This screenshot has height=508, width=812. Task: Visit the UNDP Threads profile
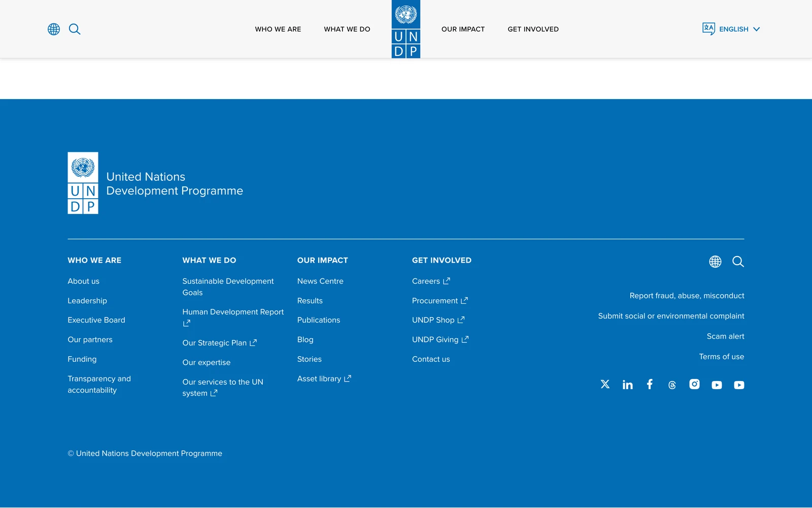[672, 385]
